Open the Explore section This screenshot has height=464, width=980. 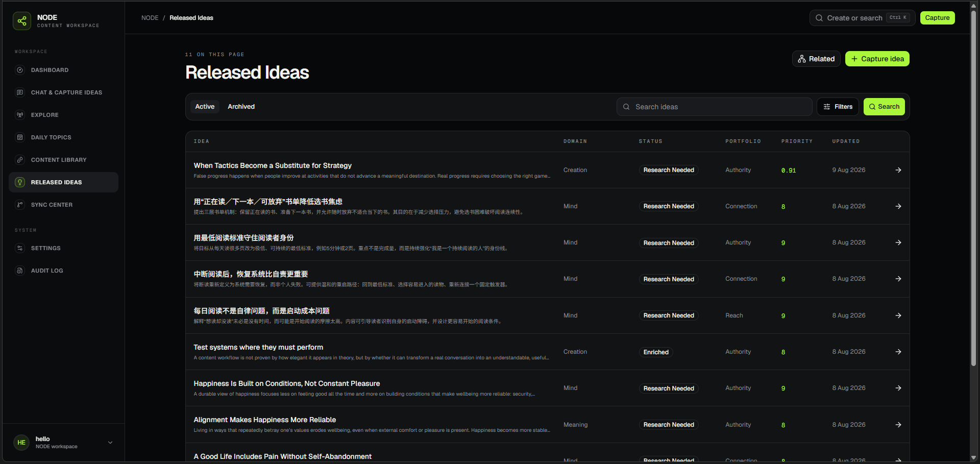[63, 115]
